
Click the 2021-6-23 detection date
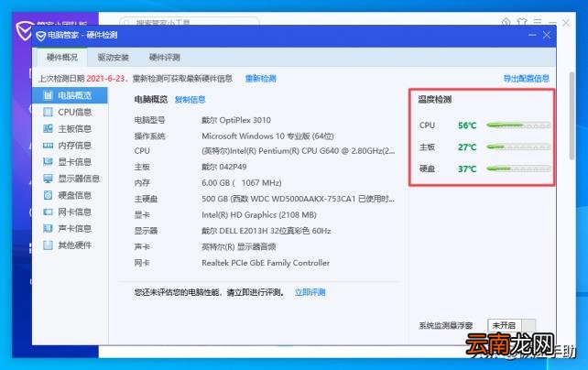pos(105,79)
